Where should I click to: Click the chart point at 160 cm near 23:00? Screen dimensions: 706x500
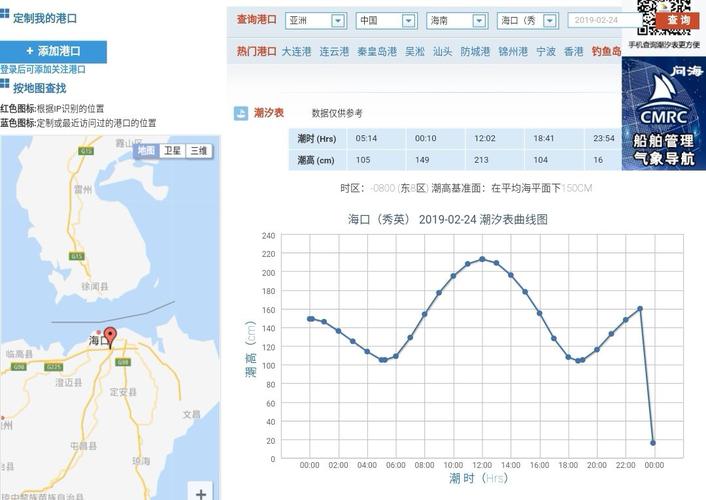click(x=640, y=309)
